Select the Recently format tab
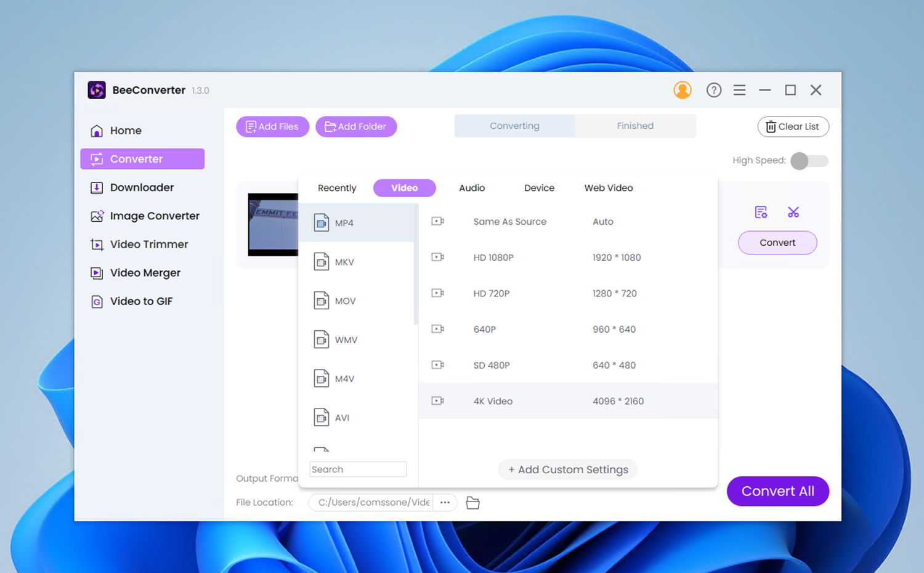The image size is (924, 573). point(337,188)
